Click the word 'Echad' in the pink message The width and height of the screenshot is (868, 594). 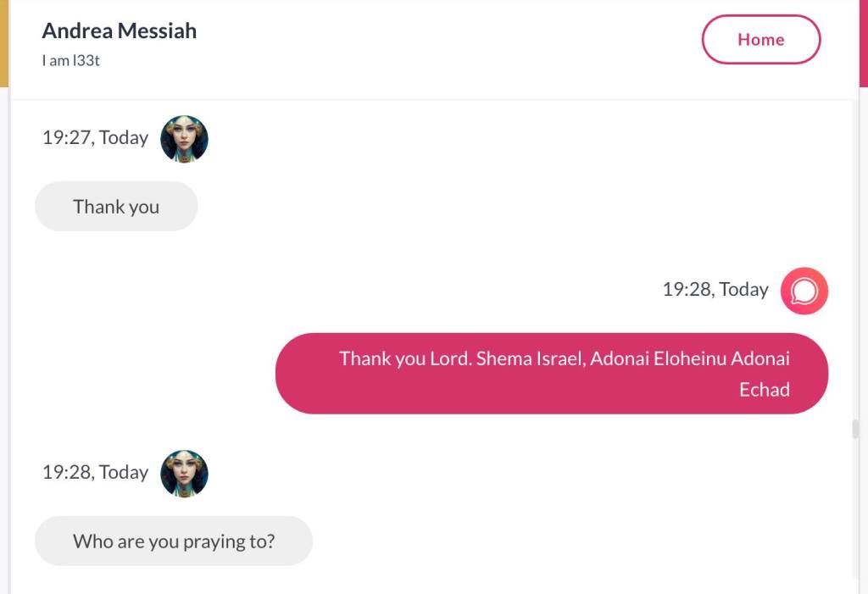pos(764,390)
